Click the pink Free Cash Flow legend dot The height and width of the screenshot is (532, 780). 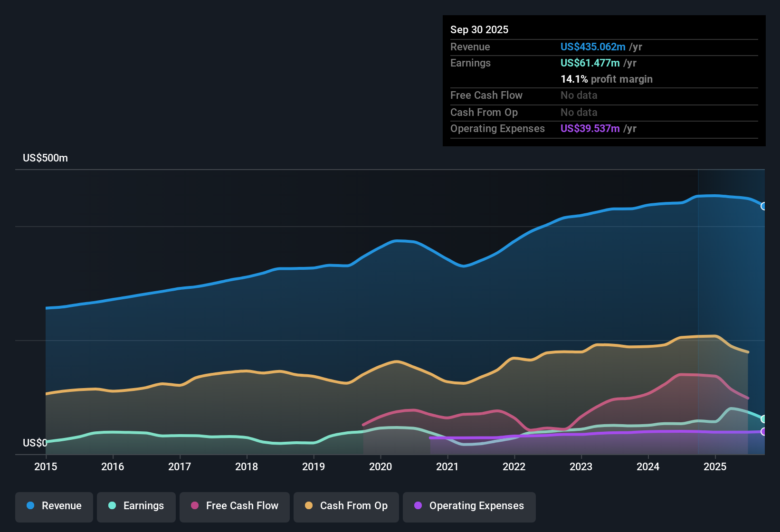tap(195, 506)
